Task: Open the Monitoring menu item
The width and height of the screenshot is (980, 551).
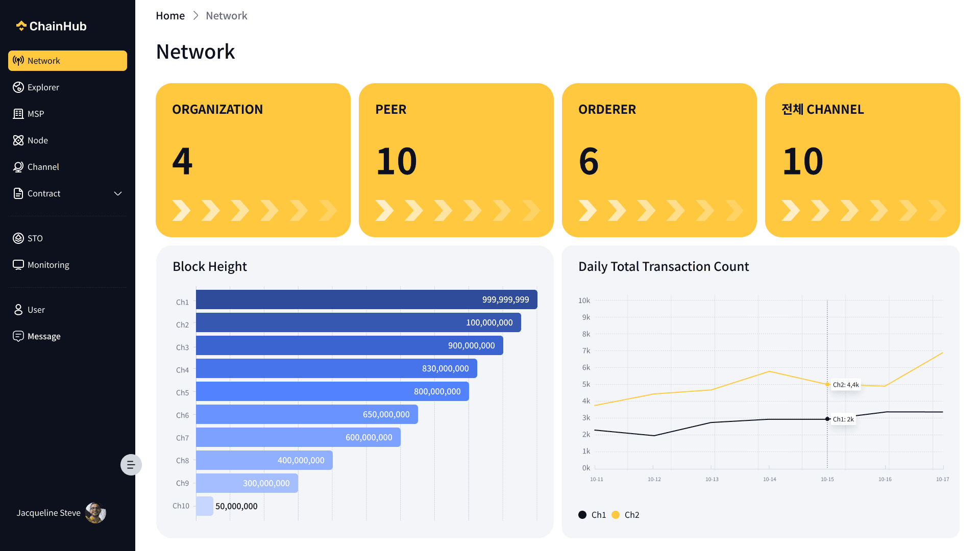Action: click(67, 265)
